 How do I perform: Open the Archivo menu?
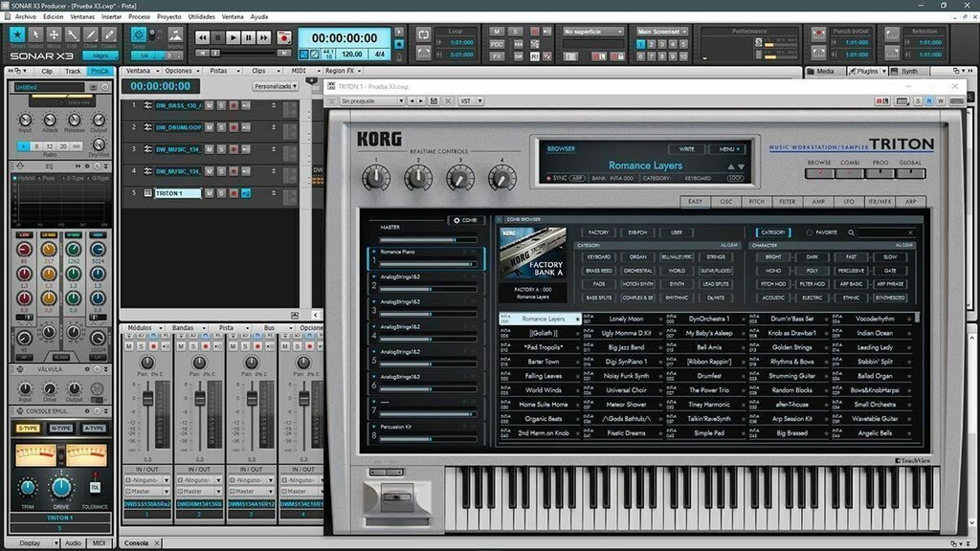26,17
